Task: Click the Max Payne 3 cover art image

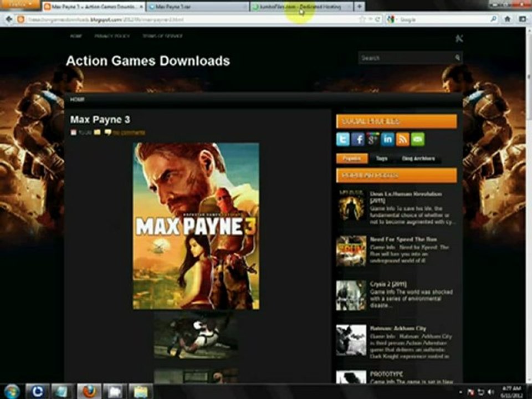Action: 196,226
